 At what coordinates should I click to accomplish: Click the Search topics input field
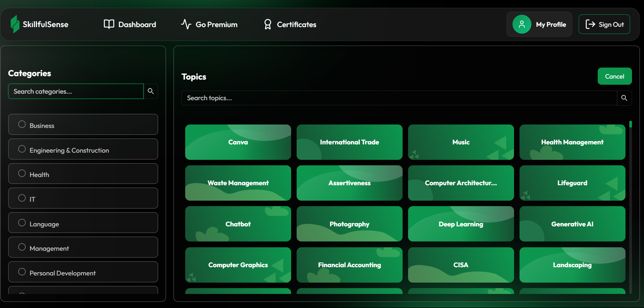click(399, 98)
